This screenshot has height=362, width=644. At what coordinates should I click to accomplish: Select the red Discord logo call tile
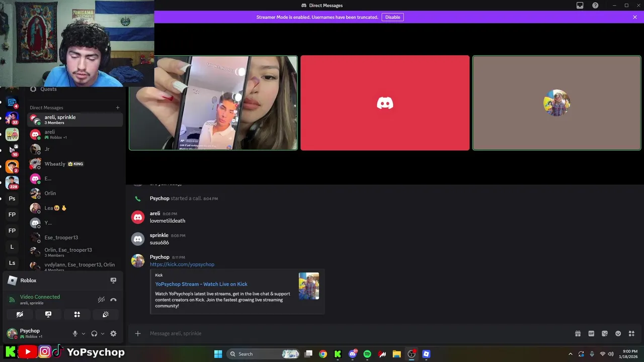click(385, 103)
